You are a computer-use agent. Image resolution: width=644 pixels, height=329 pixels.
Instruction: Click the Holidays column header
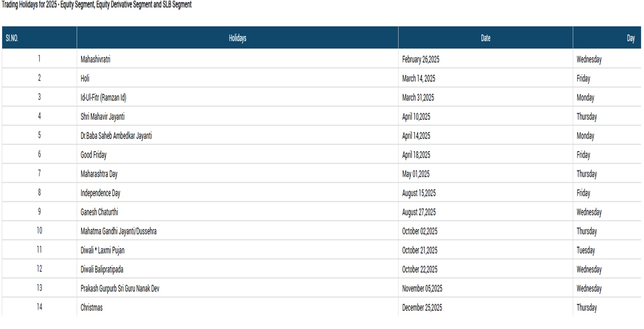pyautogui.click(x=237, y=38)
